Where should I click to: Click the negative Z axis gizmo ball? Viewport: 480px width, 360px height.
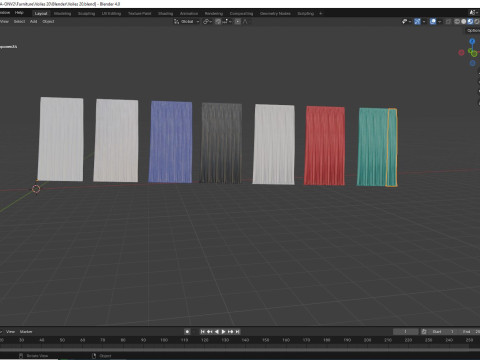pos(473,63)
